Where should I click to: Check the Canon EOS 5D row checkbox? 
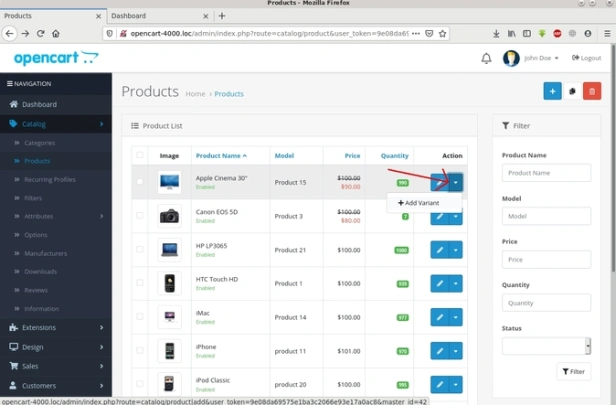pyautogui.click(x=139, y=215)
